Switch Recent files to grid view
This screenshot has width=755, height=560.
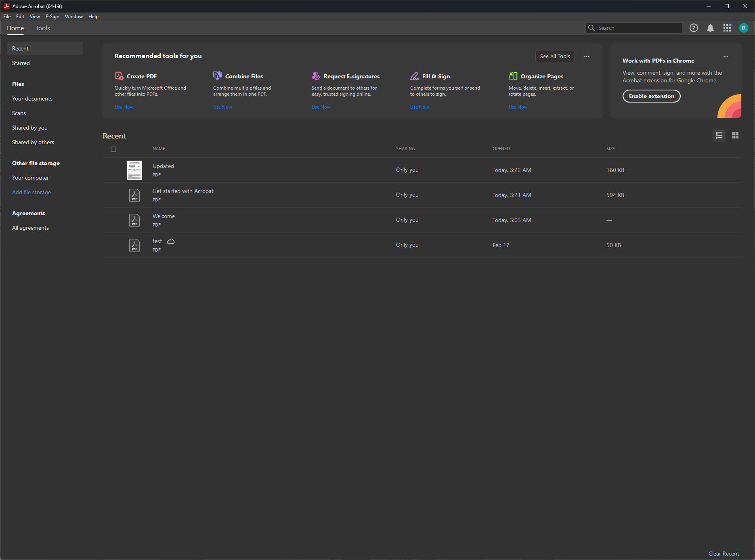click(x=735, y=136)
